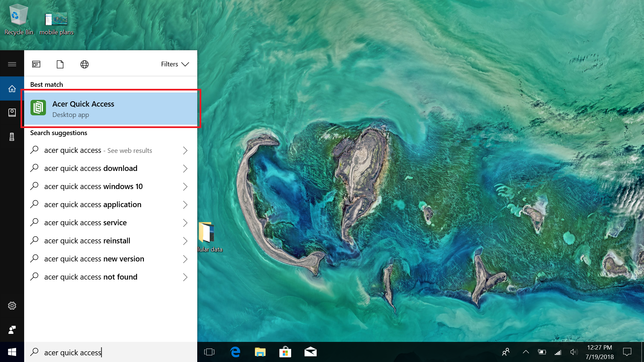
Task: Show hidden system tray icons
Action: (526, 352)
